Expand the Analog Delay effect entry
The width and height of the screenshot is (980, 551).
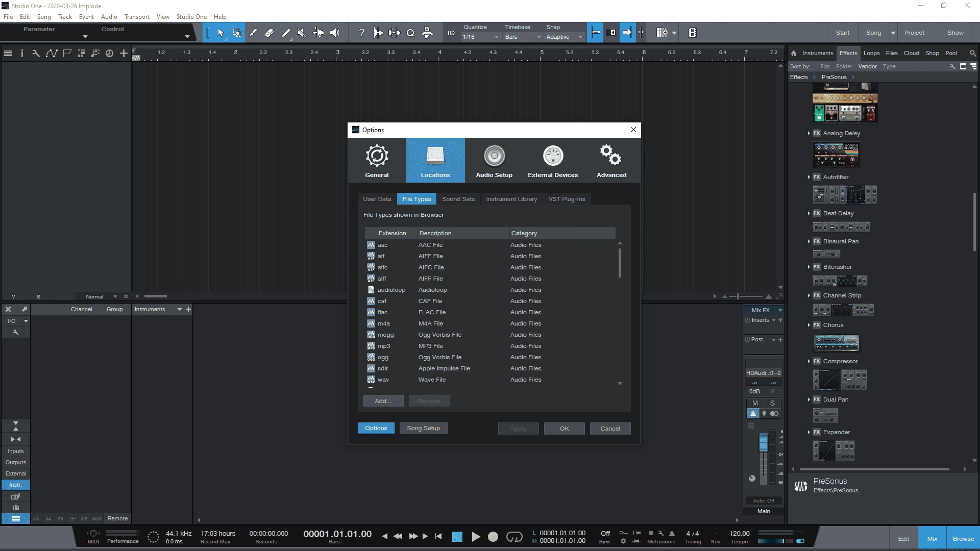809,133
